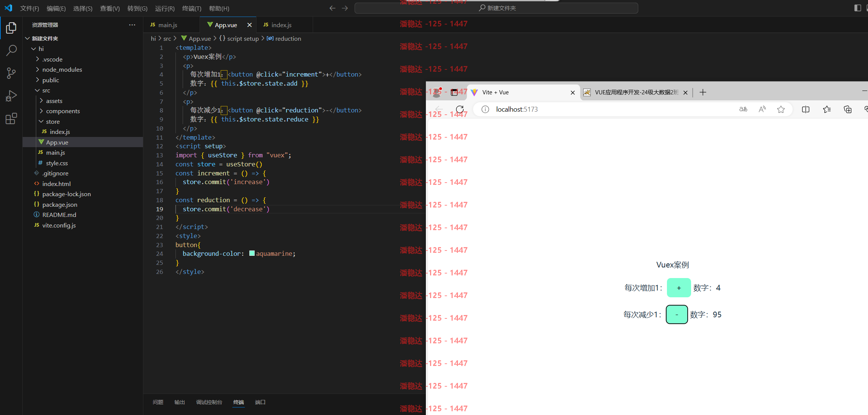View site information icon in address bar

(x=485, y=109)
